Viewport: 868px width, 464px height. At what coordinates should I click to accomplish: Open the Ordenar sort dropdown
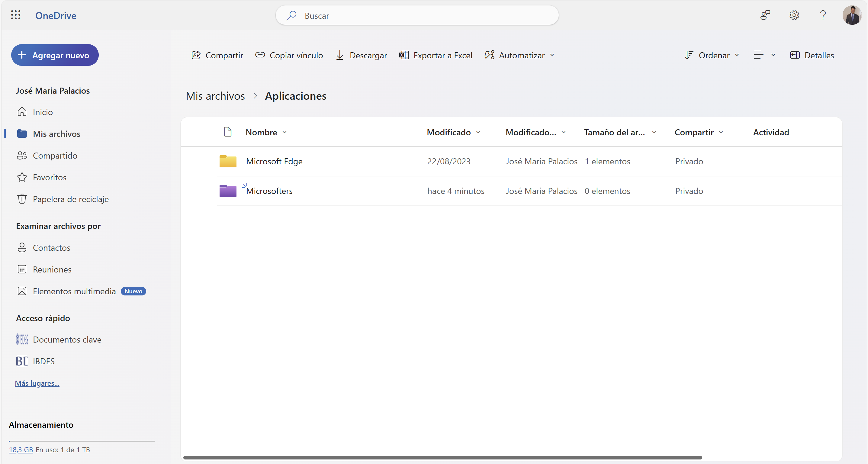(x=712, y=55)
